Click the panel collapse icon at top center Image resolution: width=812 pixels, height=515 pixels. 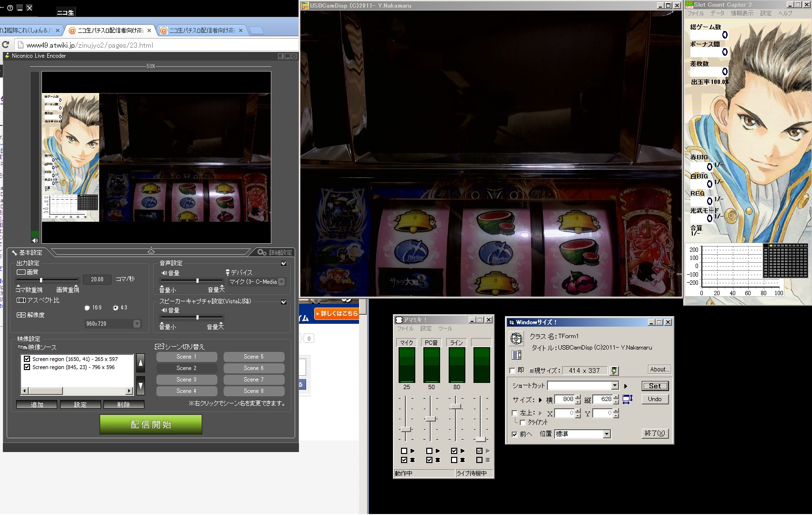tap(151, 251)
